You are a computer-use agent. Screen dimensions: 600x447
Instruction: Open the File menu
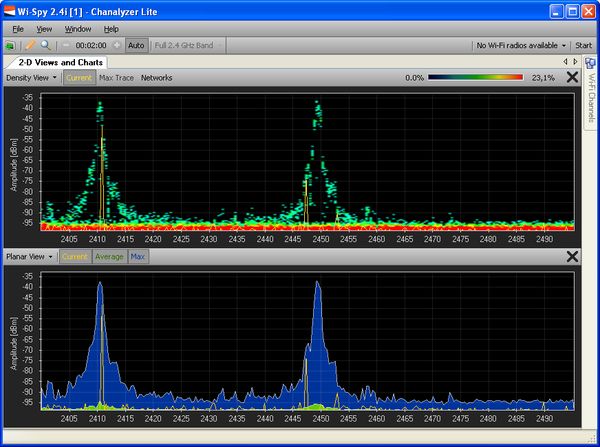coord(18,29)
